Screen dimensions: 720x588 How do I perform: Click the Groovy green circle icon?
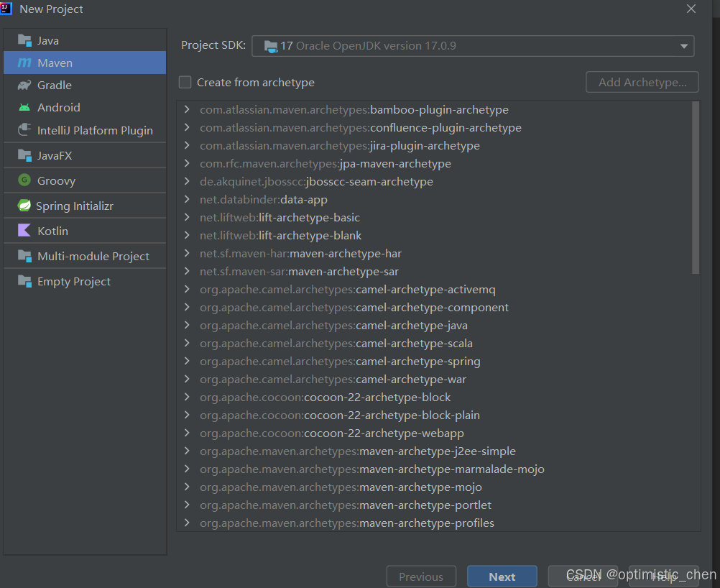point(24,180)
